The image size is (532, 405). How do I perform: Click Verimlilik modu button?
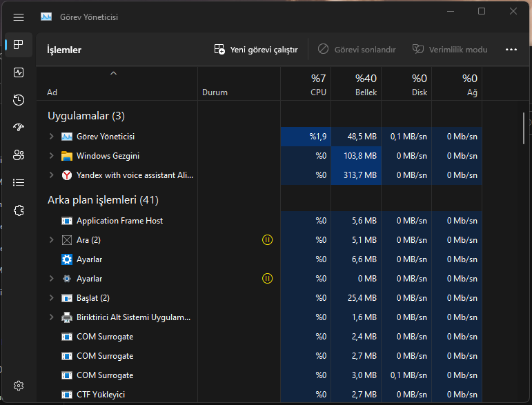coord(450,50)
